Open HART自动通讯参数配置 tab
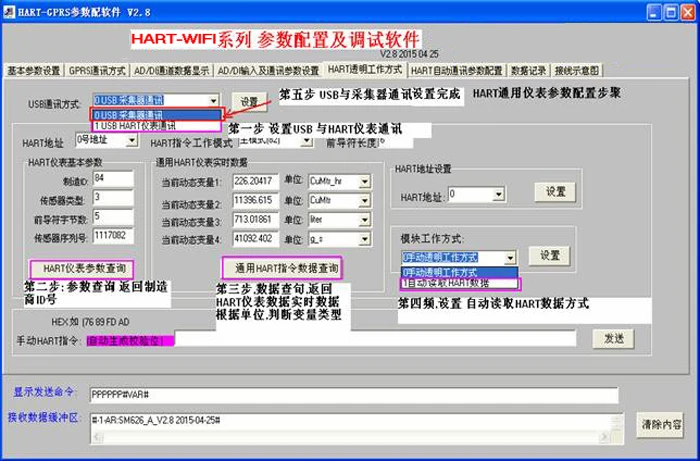 click(x=457, y=71)
